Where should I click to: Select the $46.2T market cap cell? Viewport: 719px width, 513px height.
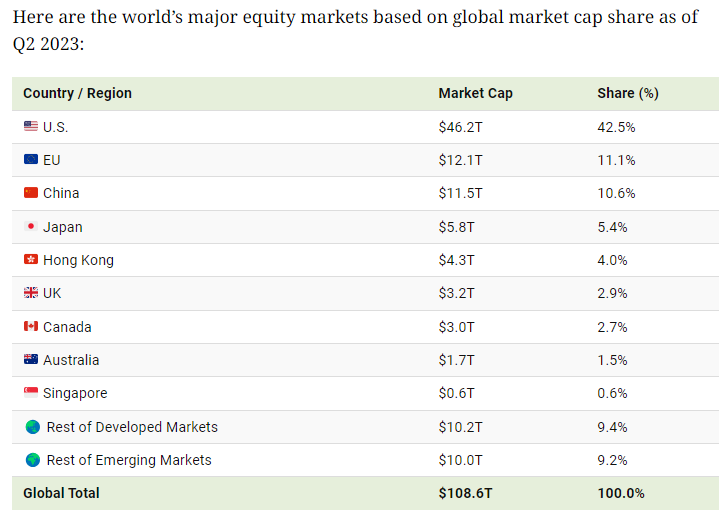pyautogui.click(x=460, y=127)
